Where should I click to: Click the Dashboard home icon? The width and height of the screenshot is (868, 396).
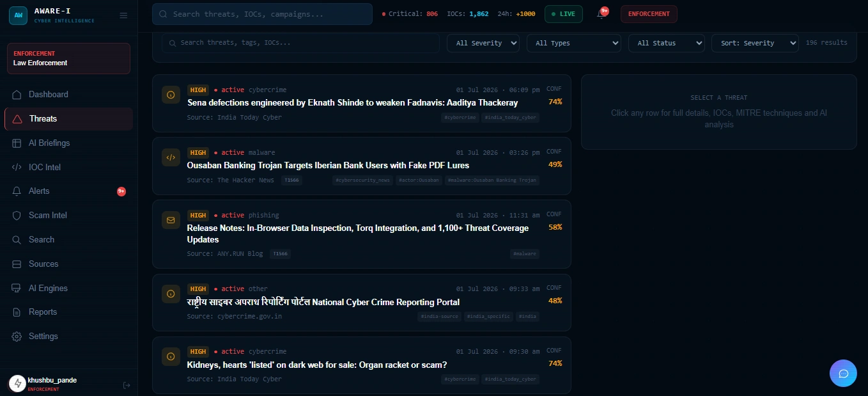point(17,95)
